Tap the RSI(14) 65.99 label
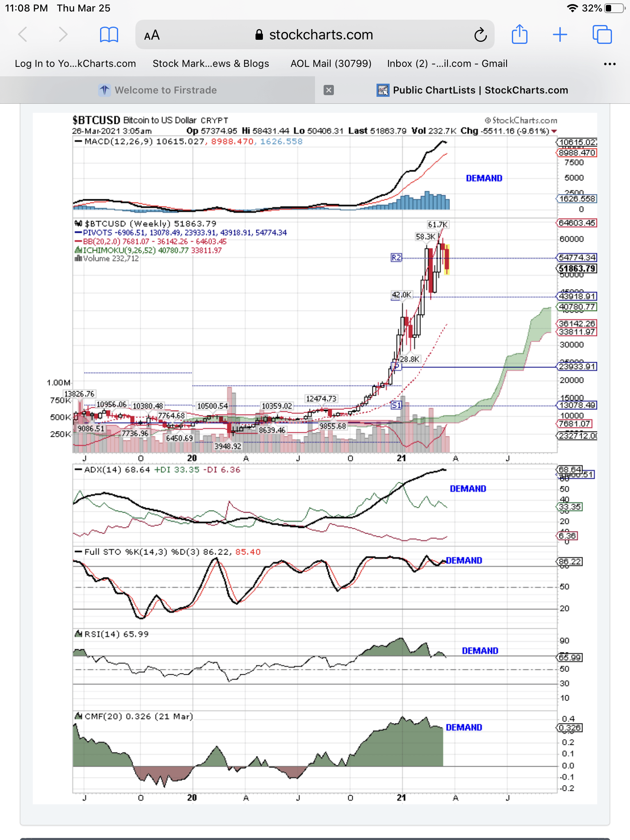 tap(112, 634)
